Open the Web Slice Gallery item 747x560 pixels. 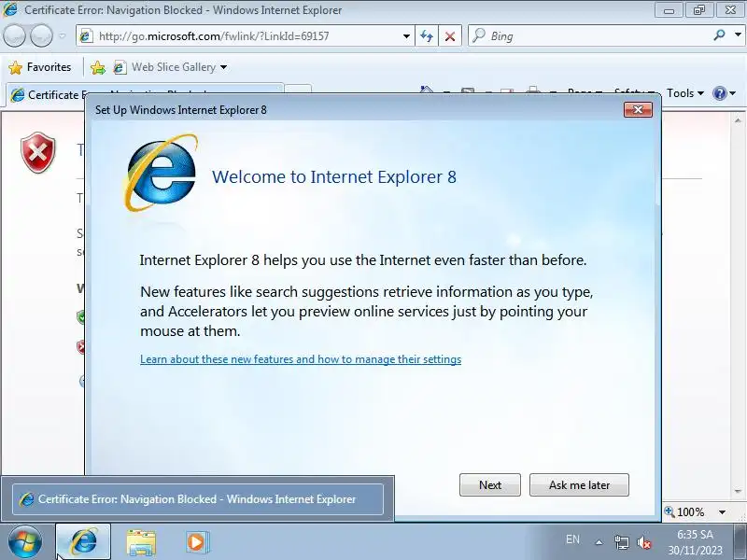pos(165,67)
